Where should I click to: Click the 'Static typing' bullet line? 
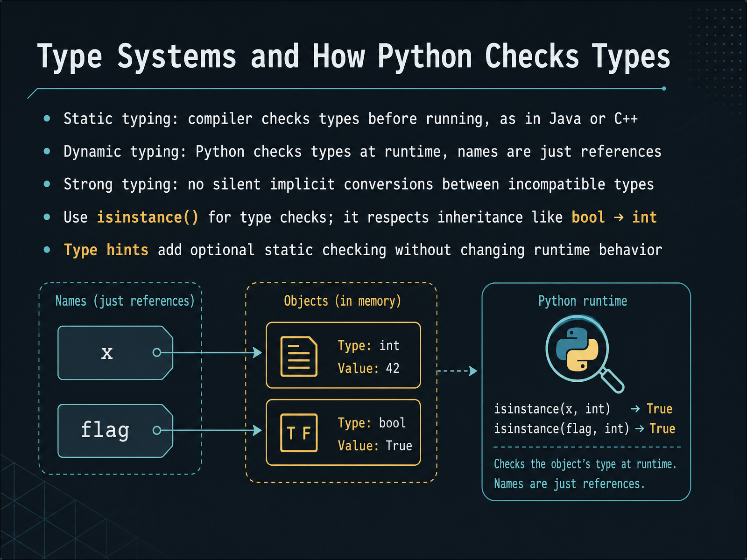[x=351, y=119]
